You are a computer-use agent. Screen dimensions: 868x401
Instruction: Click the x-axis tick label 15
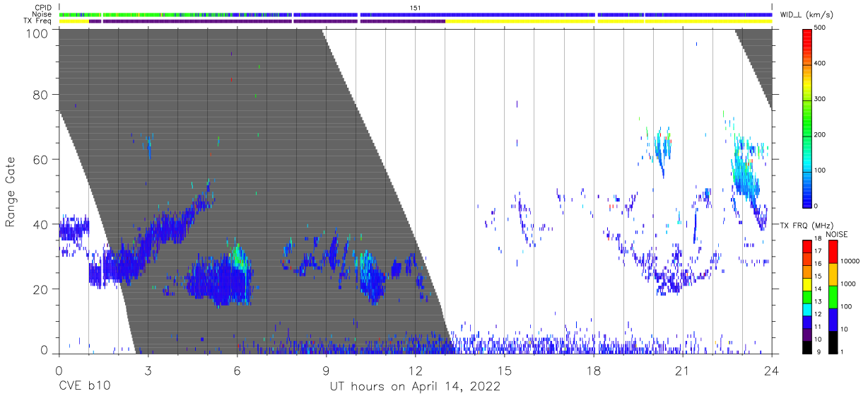(505, 371)
